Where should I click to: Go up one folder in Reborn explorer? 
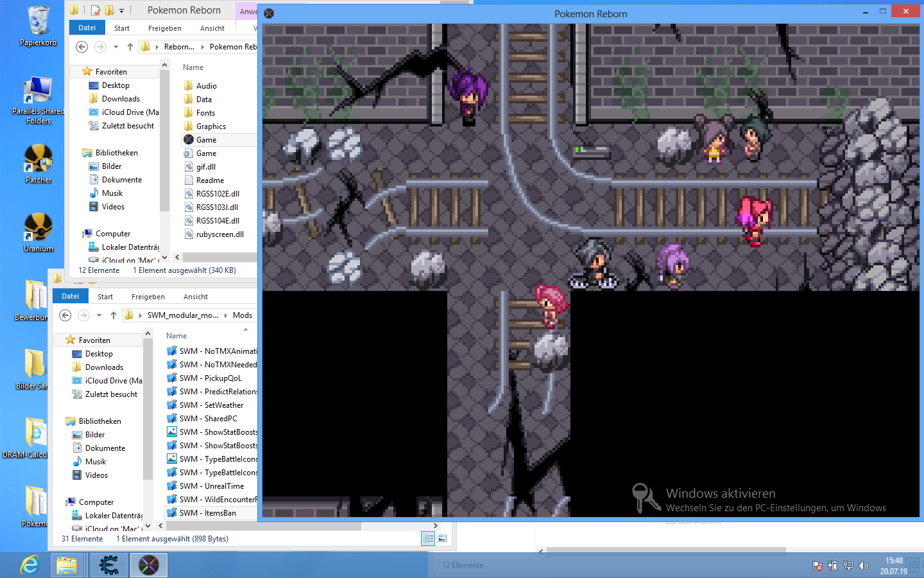130,47
